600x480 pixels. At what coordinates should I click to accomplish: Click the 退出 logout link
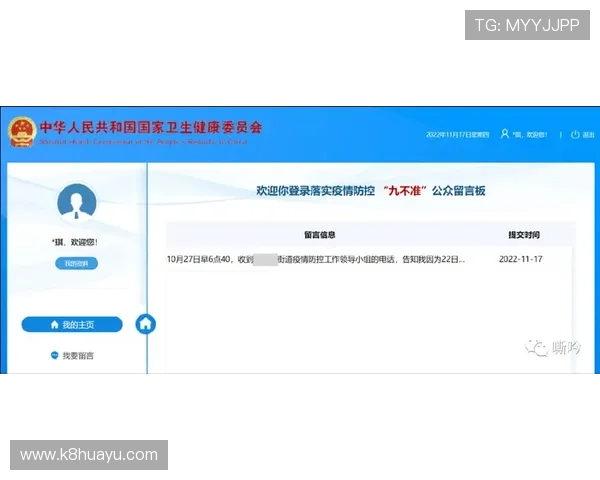click(x=589, y=135)
